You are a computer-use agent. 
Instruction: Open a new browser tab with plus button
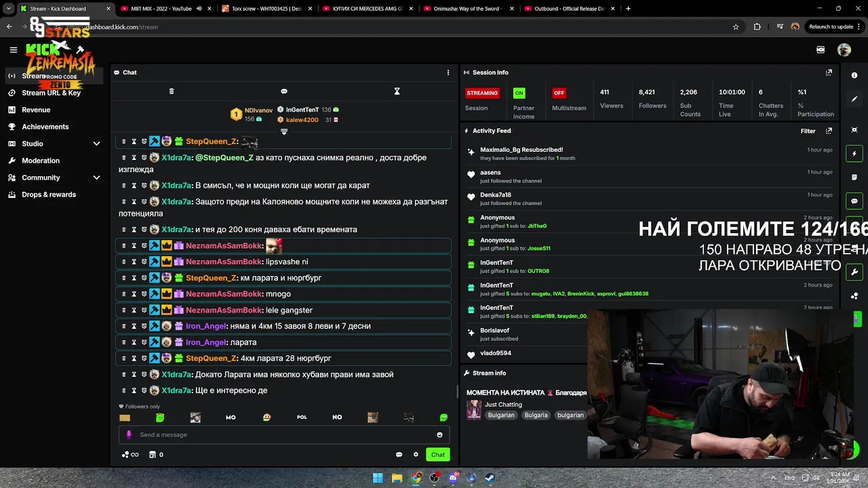click(628, 9)
